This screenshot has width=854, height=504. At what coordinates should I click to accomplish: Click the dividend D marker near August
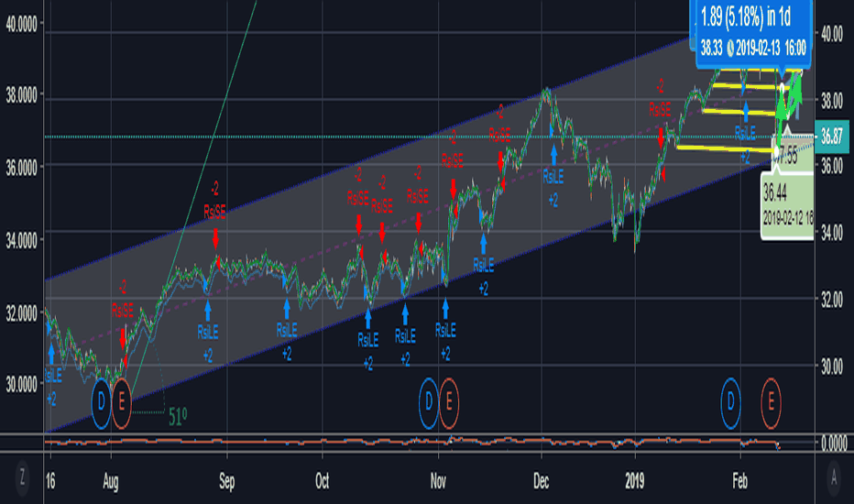tap(101, 402)
